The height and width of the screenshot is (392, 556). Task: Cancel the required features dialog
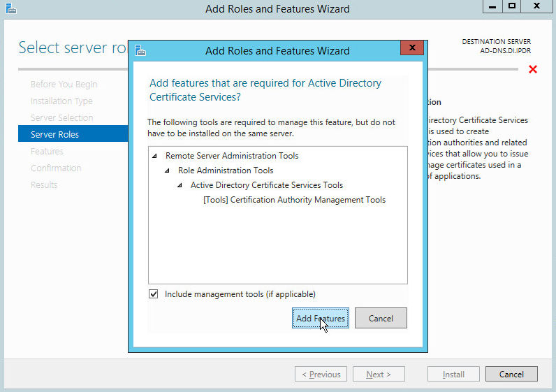(381, 318)
